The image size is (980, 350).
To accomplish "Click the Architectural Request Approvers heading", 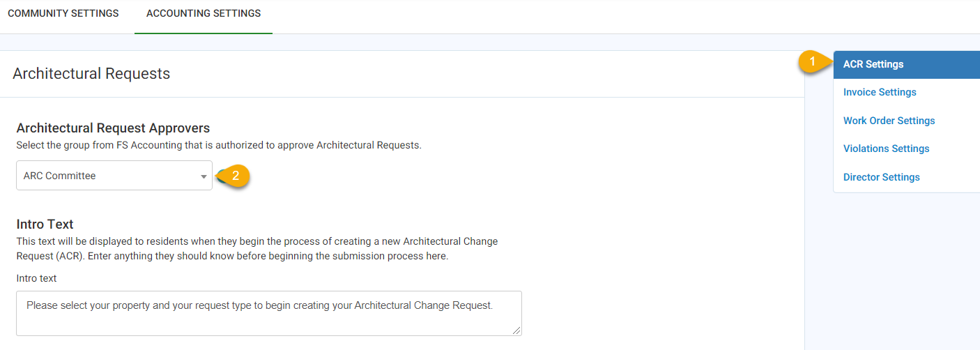I will [x=113, y=128].
